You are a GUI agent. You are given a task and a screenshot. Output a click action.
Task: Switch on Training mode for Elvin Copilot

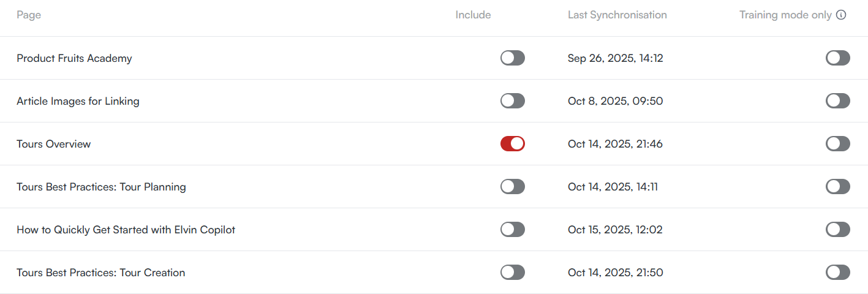click(x=837, y=230)
